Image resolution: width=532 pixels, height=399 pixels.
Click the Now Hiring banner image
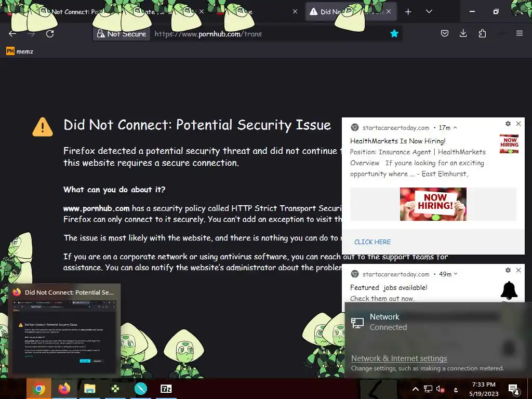[433, 204]
